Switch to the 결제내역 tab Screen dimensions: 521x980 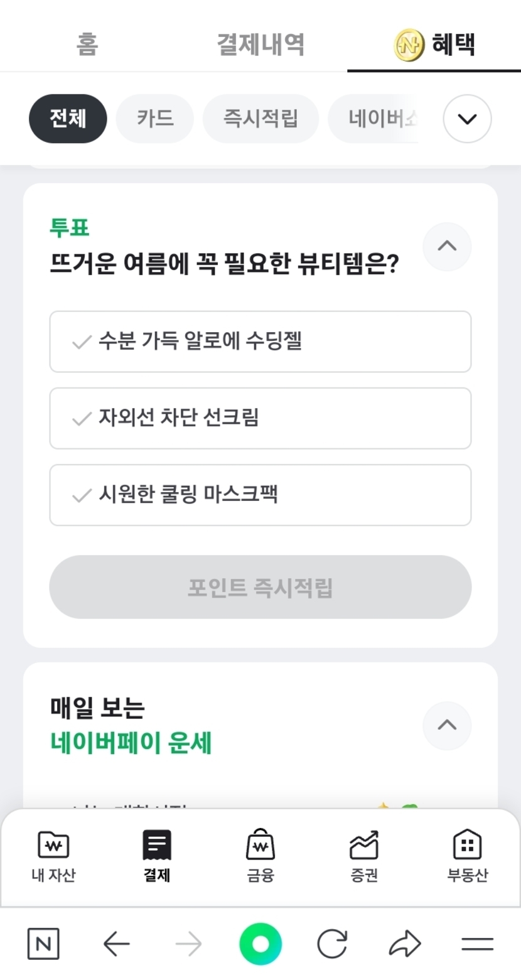point(260,44)
